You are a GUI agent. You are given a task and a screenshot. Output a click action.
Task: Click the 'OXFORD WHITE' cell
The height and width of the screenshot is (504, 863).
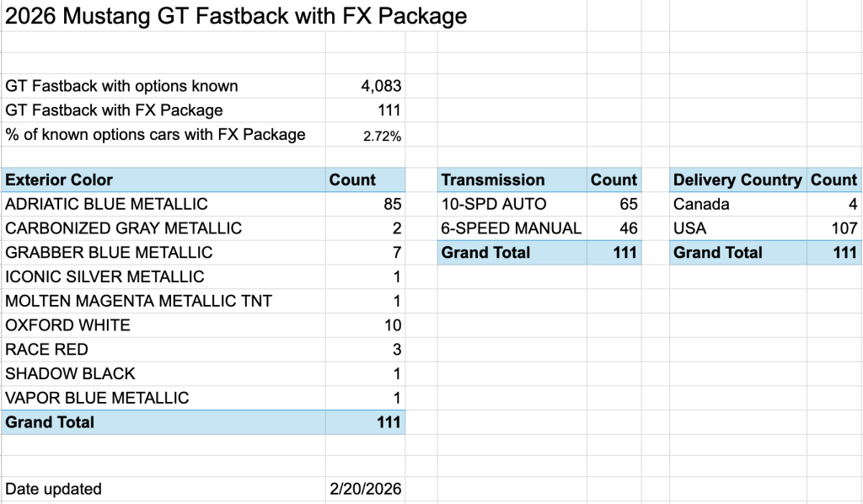point(67,325)
